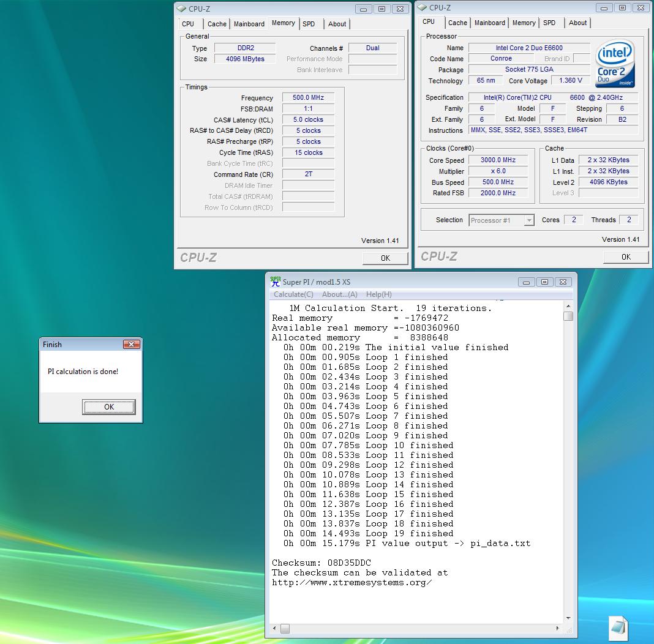Image resolution: width=654 pixels, height=644 pixels.
Task: Open Cache tab in Memory window
Action: click(x=217, y=24)
